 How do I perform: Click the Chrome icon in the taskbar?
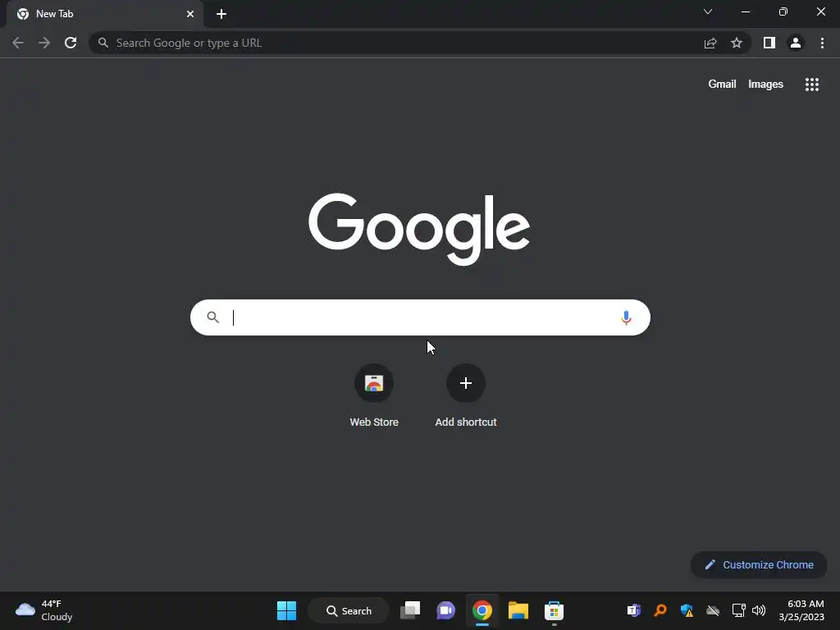coord(482,610)
